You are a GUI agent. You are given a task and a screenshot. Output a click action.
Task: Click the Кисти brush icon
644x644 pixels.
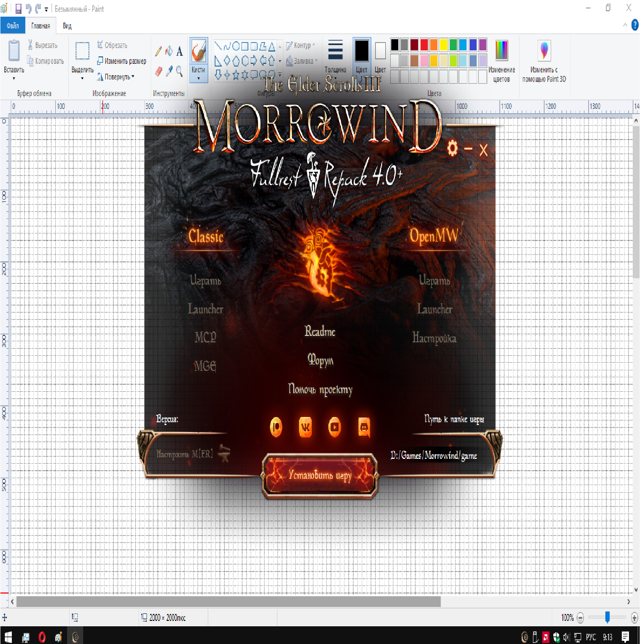coord(199,52)
